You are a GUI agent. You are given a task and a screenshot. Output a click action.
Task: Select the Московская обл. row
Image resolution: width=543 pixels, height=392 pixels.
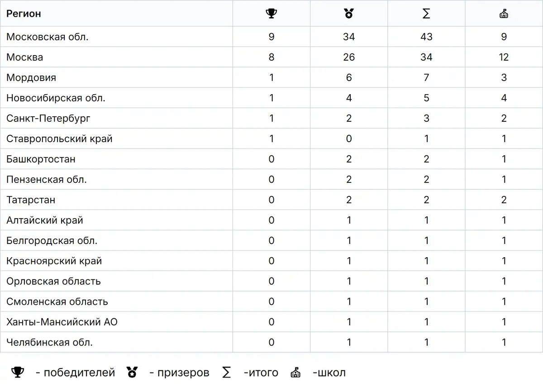271,37
